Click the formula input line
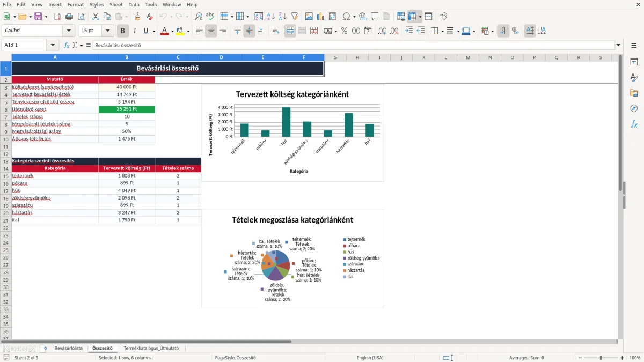 coord(353,45)
